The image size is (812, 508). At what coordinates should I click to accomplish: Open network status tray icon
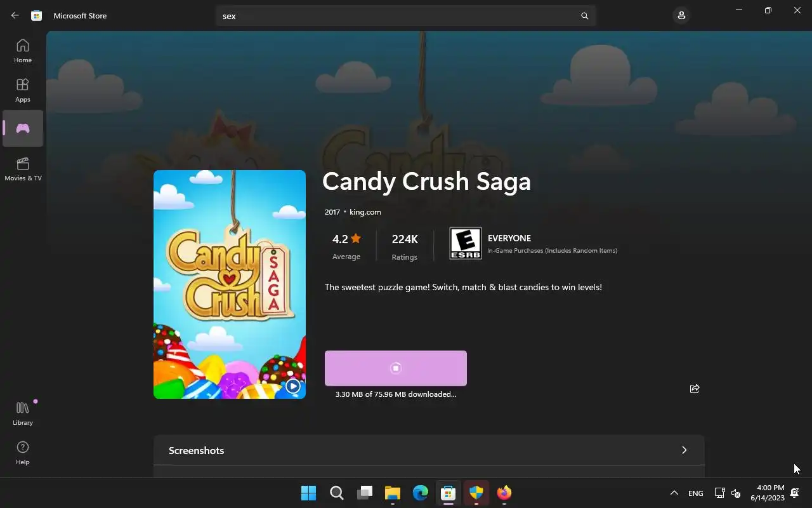point(719,493)
